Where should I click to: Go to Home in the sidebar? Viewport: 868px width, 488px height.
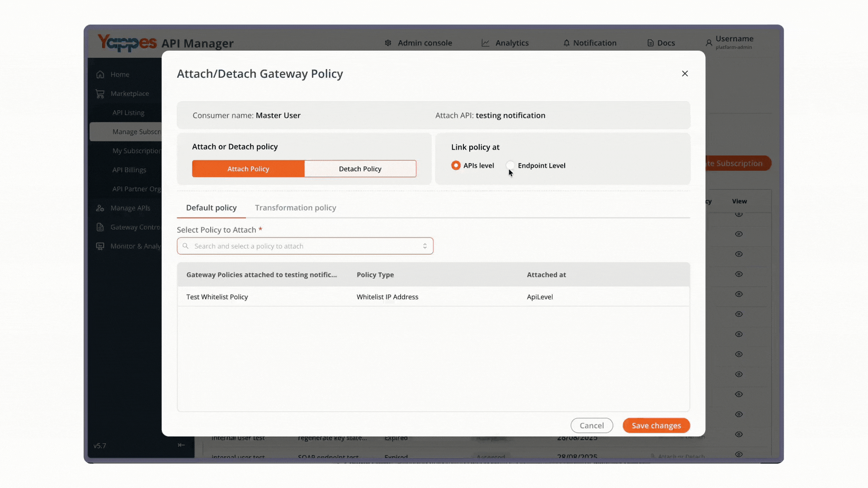(120, 75)
